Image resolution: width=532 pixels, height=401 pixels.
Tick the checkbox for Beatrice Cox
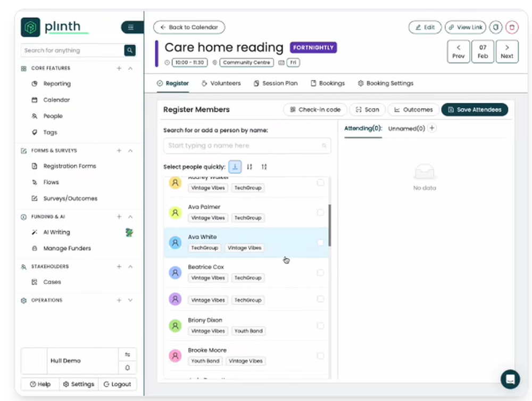(320, 273)
